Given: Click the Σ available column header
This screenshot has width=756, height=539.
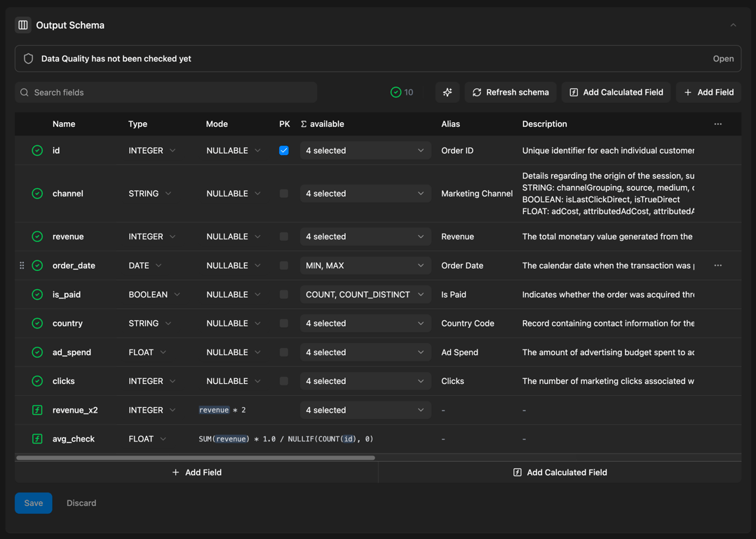Looking at the screenshot, I should [323, 124].
